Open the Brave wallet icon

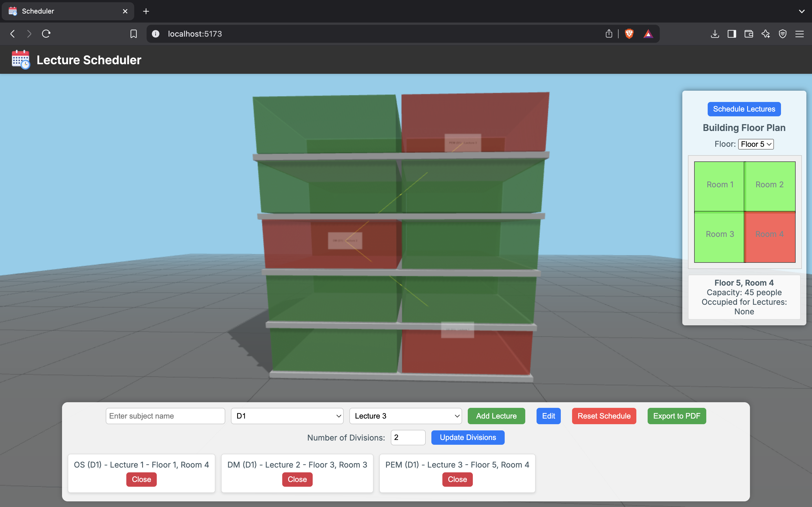coord(749,34)
